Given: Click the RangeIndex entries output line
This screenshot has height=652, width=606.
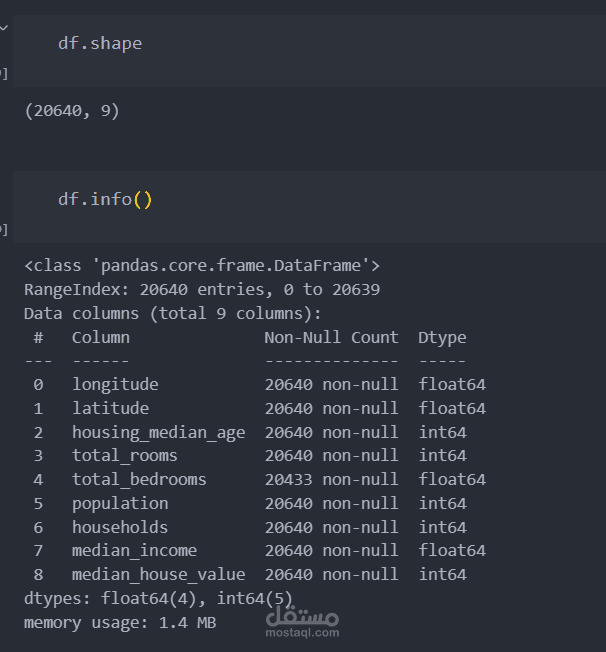Looking at the screenshot, I should [x=202, y=289].
